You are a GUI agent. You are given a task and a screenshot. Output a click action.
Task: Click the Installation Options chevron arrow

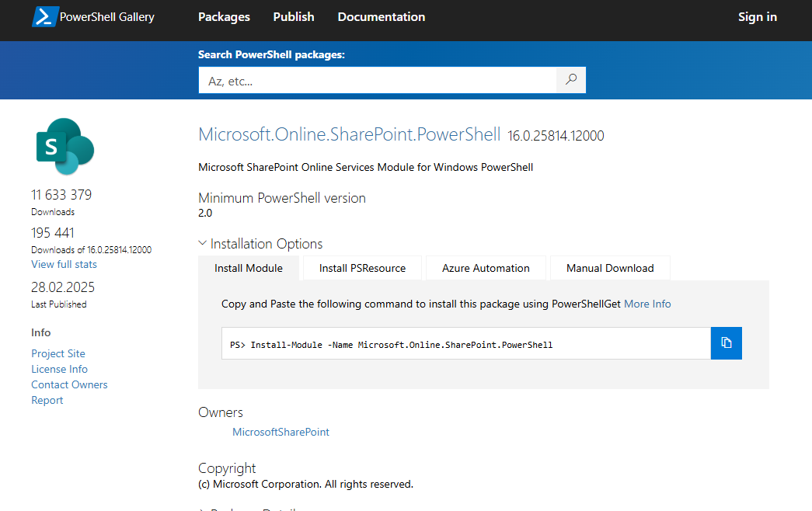203,243
